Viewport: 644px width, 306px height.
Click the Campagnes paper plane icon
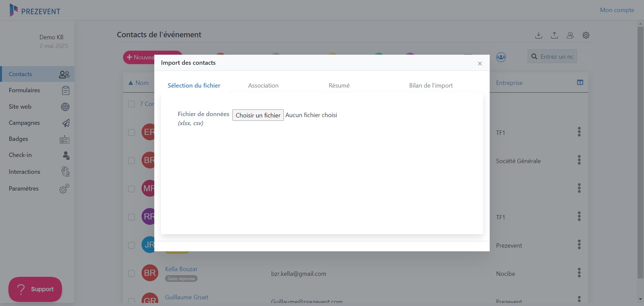click(66, 123)
